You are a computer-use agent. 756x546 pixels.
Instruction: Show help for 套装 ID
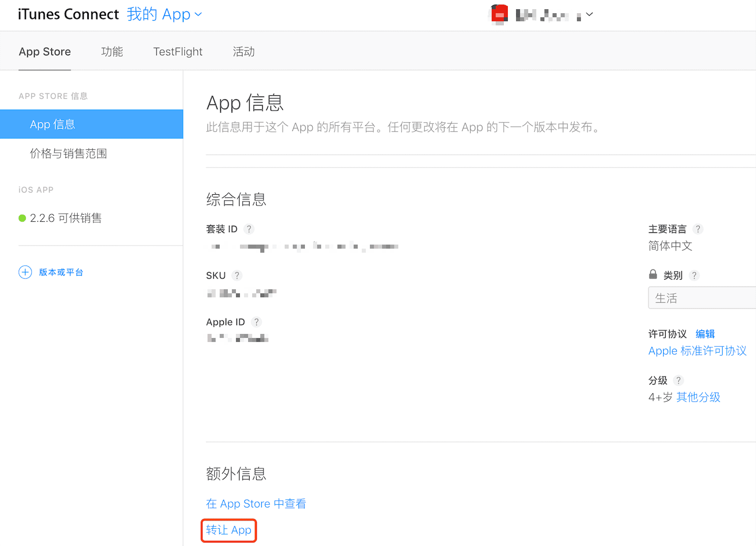[249, 229]
